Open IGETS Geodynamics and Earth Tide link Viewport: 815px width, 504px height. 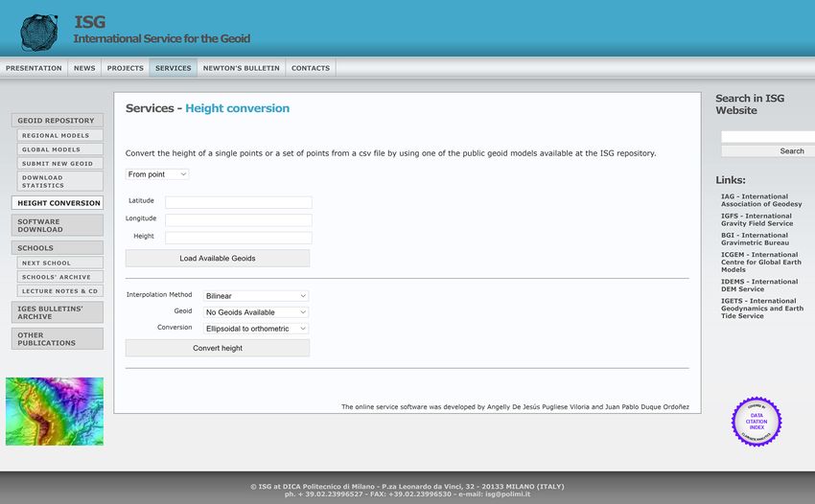tap(762, 309)
